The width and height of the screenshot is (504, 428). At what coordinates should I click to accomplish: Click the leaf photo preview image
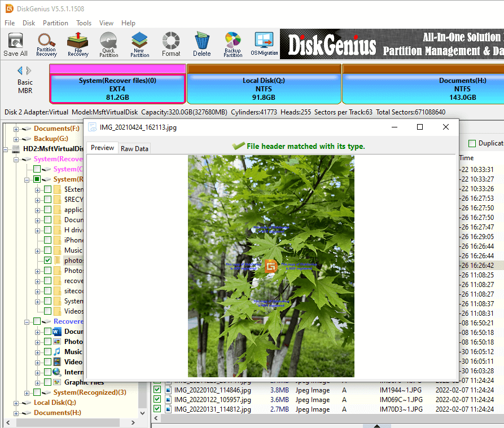click(x=271, y=266)
